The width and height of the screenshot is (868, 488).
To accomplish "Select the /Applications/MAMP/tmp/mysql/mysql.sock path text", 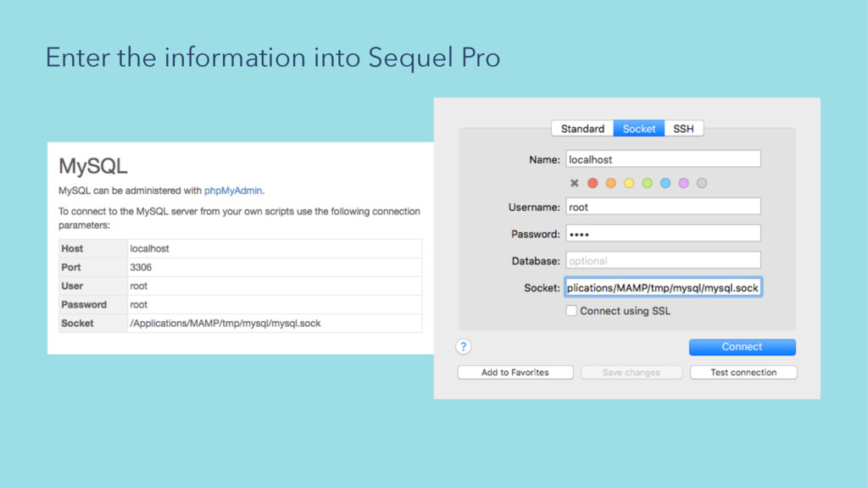I will click(225, 323).
